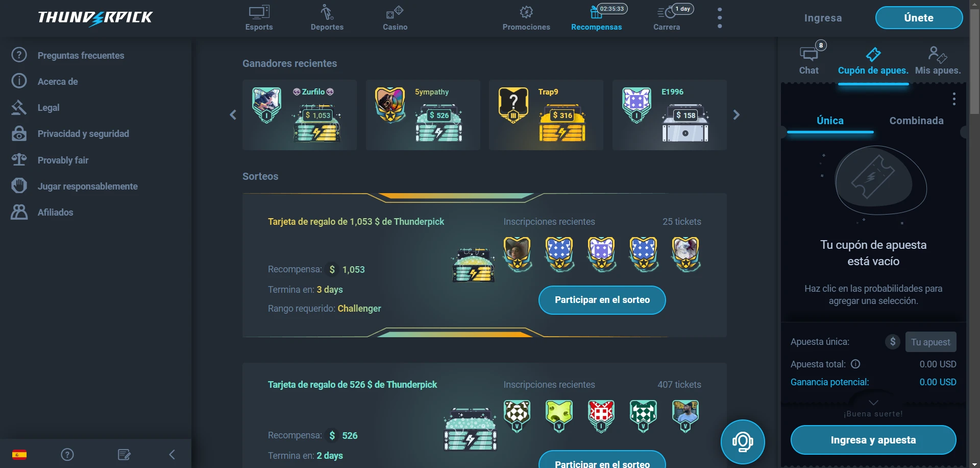Open help question-mark icon in bottom bar
This screenshot has height=468, width=980.
coord(67,454)
